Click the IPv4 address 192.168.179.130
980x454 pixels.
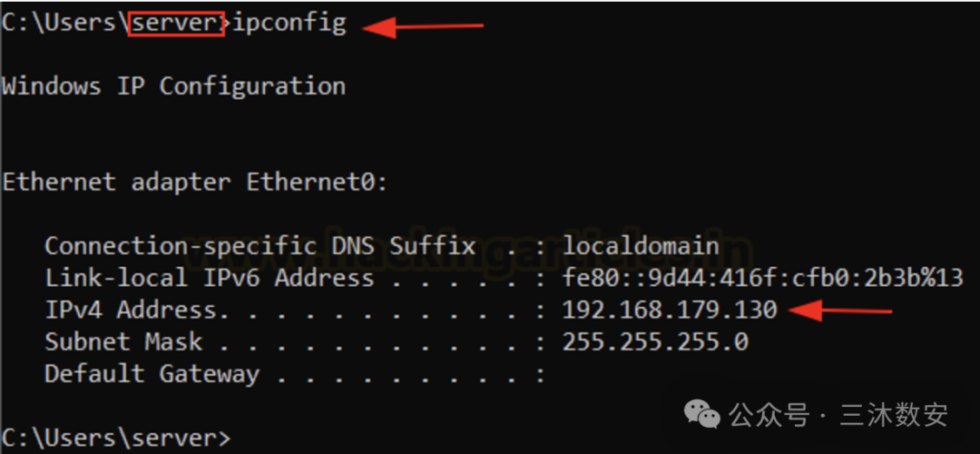[x=670, y=311]
